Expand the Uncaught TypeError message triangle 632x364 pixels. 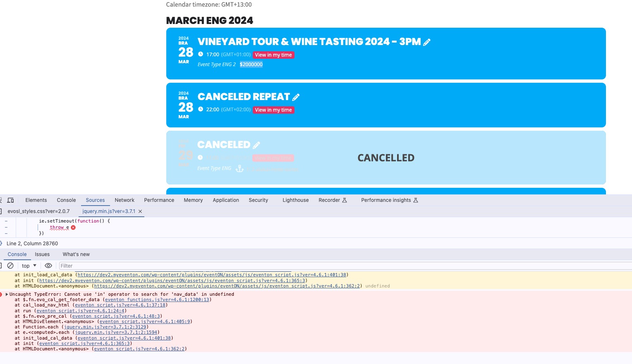pyautogui.click(x=7, y=294)
